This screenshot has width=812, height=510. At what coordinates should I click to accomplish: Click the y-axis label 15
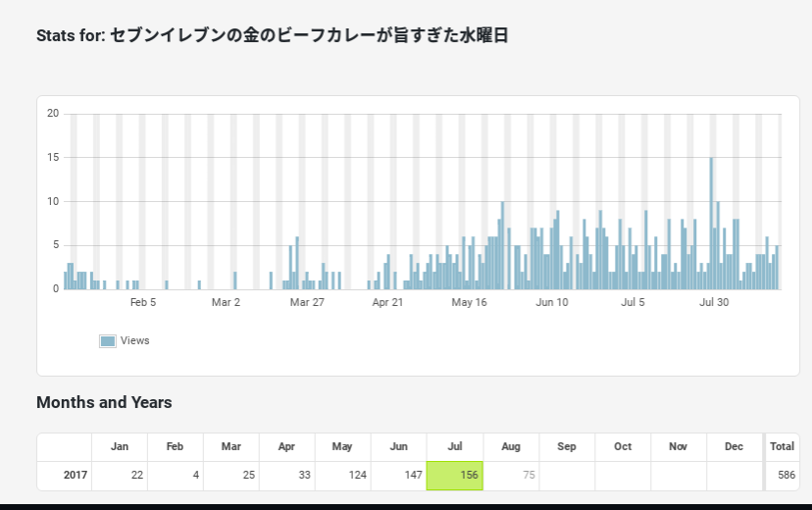pos(53,157)
